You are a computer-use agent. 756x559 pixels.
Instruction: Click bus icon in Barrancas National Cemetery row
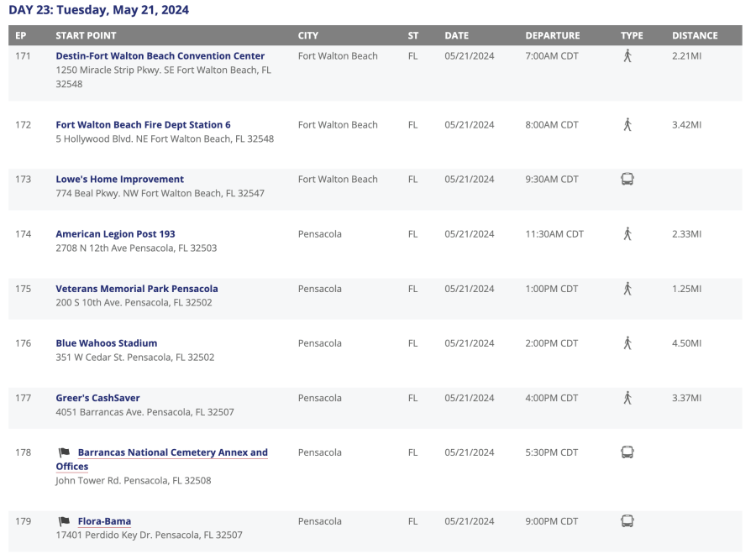(627, 452)
